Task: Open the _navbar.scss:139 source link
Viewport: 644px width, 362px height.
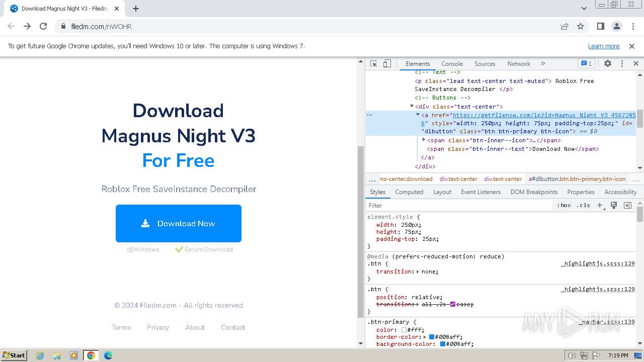Action: [x=608, y=322]
